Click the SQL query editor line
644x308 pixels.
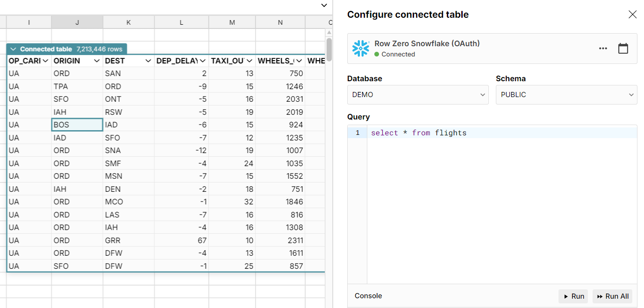coord(418,133)
